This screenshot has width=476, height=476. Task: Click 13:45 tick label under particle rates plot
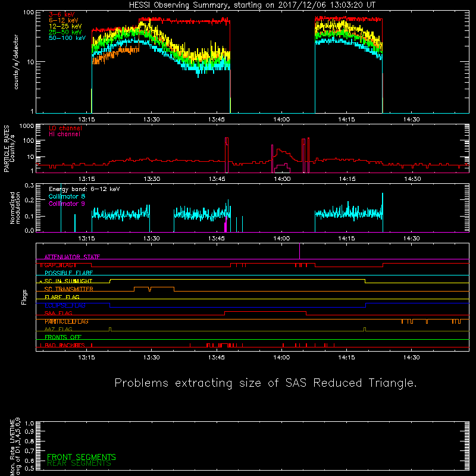tap(217, 179)
